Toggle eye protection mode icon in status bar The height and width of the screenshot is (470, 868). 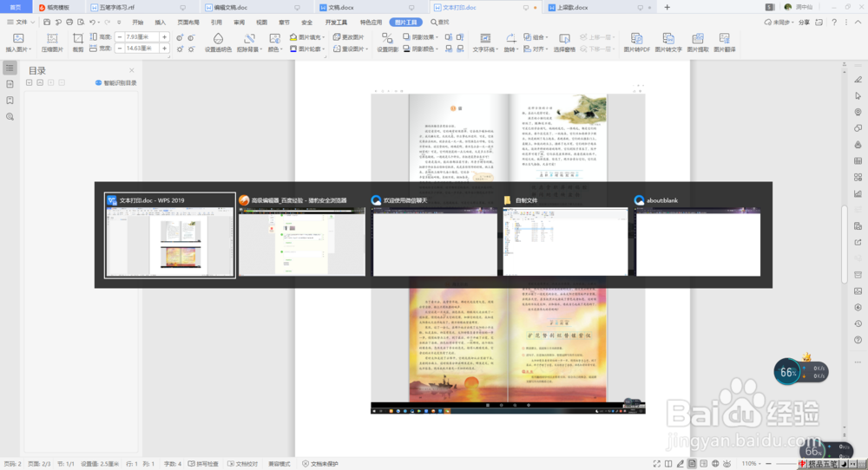tap(727, 464)
